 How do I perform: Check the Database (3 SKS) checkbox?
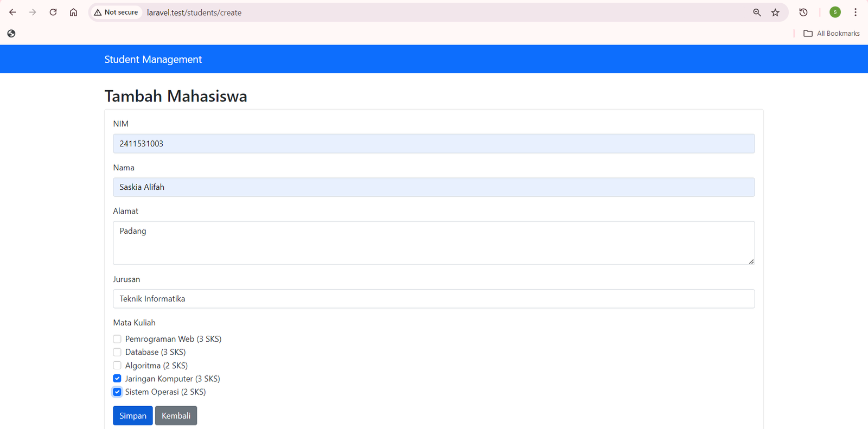(117, 352)
